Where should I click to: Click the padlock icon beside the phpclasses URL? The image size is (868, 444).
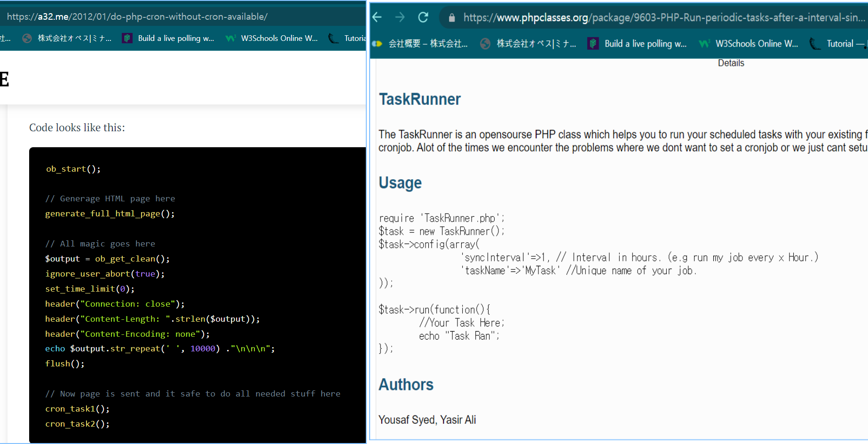pos(452,18)
